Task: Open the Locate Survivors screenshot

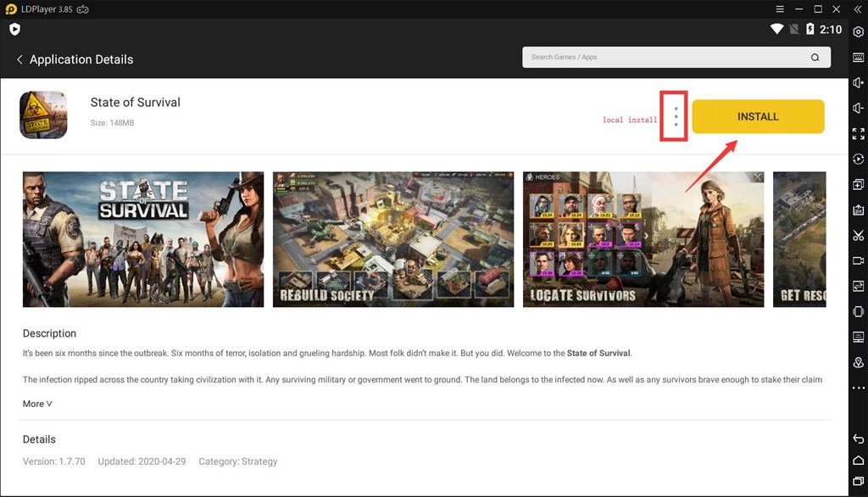Action: click(643, 239)
